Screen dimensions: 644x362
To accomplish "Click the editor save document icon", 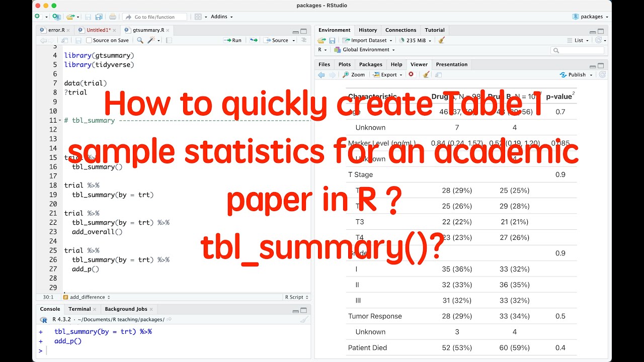I will click(78, 40).
